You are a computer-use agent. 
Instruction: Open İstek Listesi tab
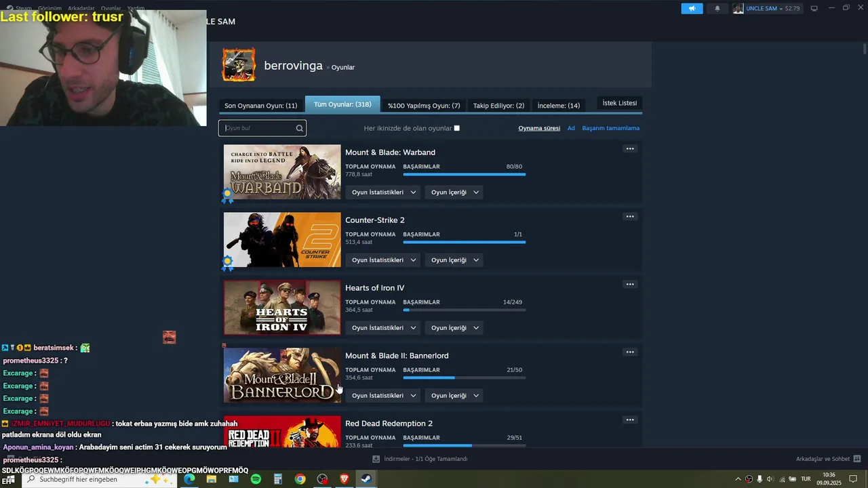tap(620, 103)
